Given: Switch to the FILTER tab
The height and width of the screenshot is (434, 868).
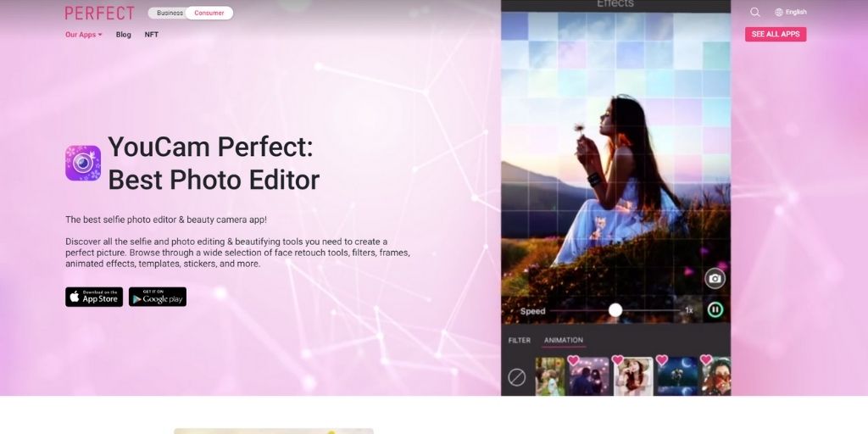Looking at the screenshot, I should point(520,341).
